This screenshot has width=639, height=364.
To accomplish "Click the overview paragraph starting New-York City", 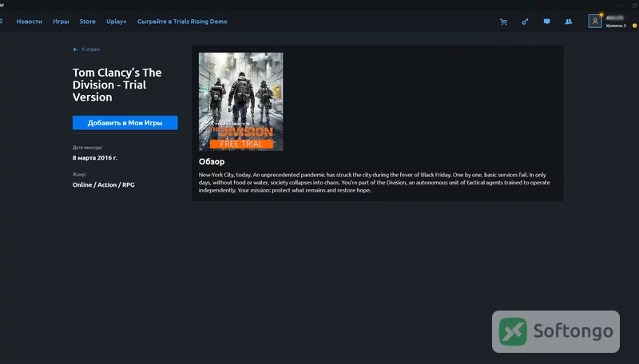I will point(375,183).
